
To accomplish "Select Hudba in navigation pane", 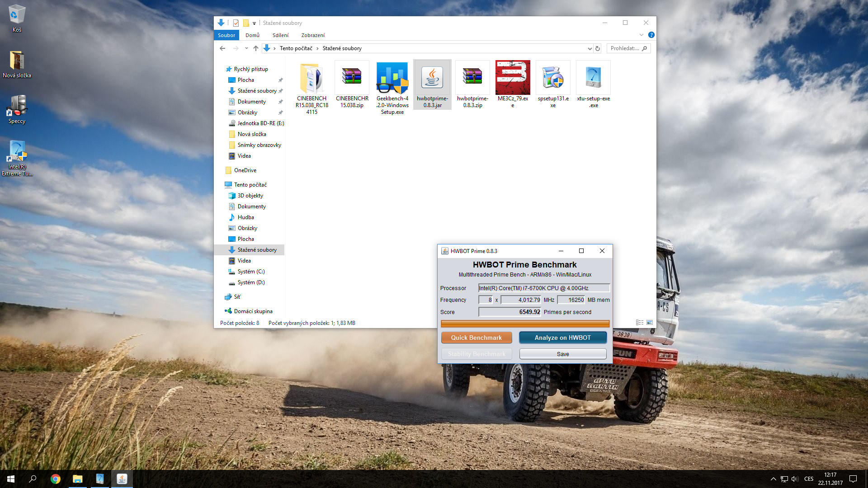I will 246,217.
